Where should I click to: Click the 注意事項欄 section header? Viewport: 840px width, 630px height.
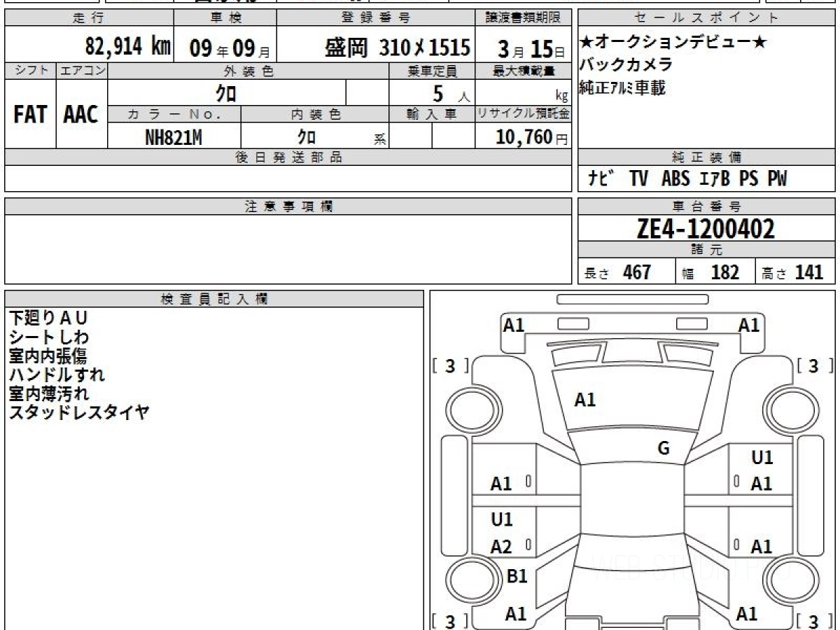(288, 206)
